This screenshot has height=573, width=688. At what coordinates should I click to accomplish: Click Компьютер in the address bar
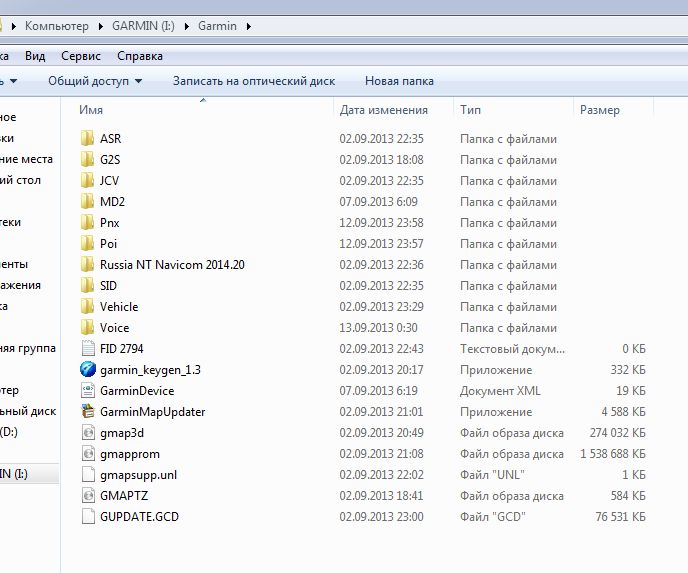coord(57,26)
